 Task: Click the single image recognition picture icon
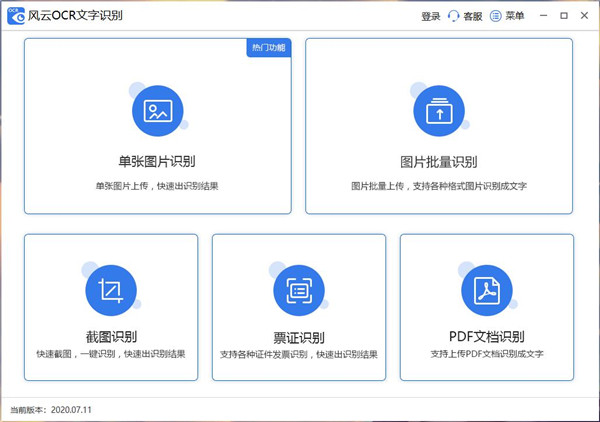click(x=158, y=111)
